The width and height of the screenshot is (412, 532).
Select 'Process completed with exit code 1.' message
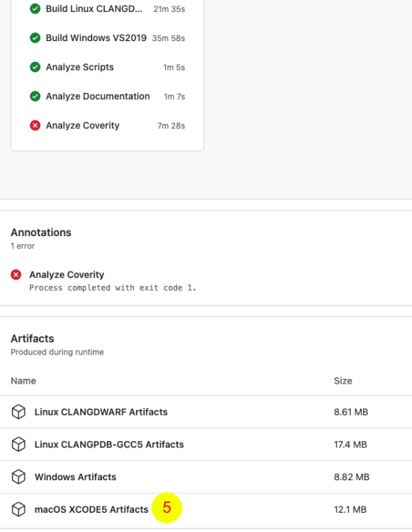point(113,288)
